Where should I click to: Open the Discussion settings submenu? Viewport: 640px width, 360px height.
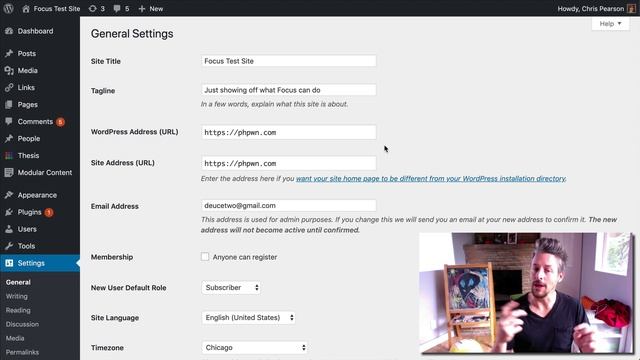tap(22, 324)
